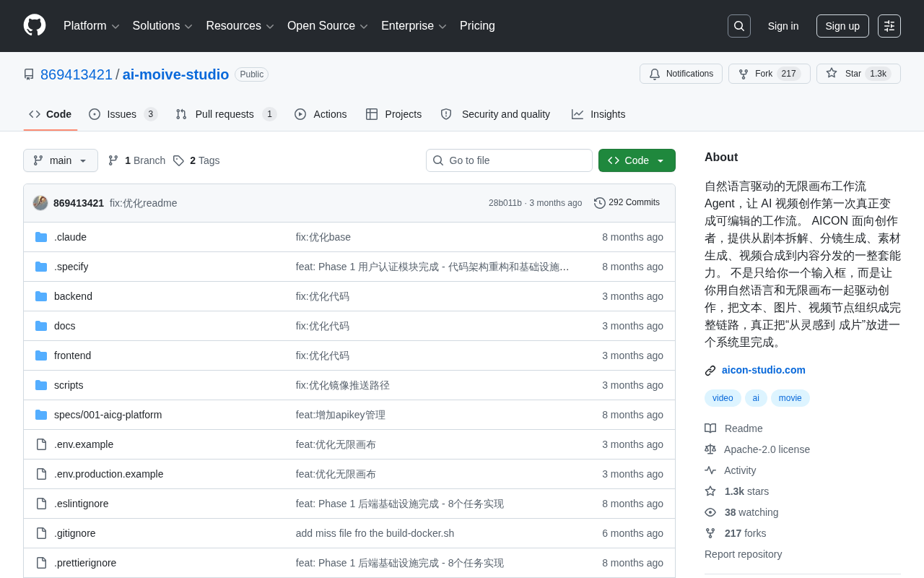Open the .env.production.example file
This screenshot has height=578, width=924.
tap(109, 474)
